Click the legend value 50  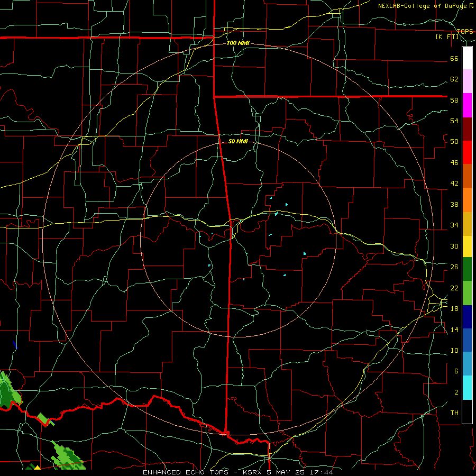click(454, 142)
